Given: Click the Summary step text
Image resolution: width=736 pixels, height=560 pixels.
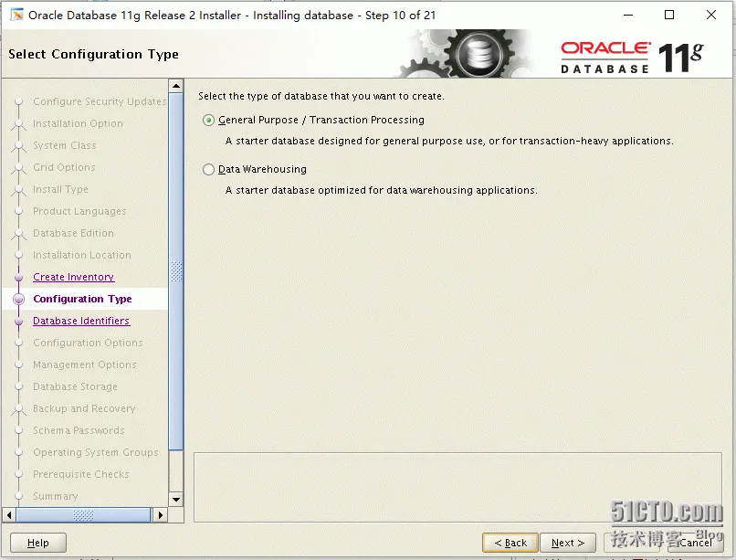Looking at the screenshot, I should pos(56,496).
